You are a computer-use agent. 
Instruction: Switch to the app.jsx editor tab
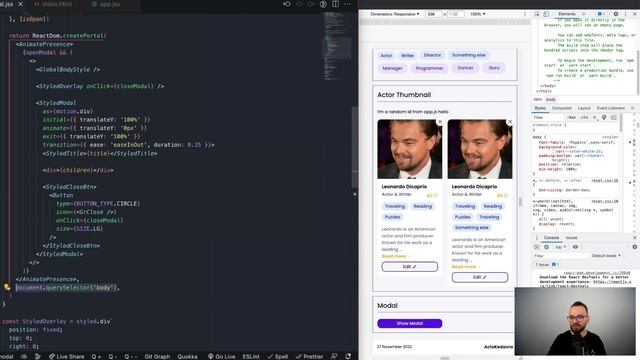coord(106,4)
